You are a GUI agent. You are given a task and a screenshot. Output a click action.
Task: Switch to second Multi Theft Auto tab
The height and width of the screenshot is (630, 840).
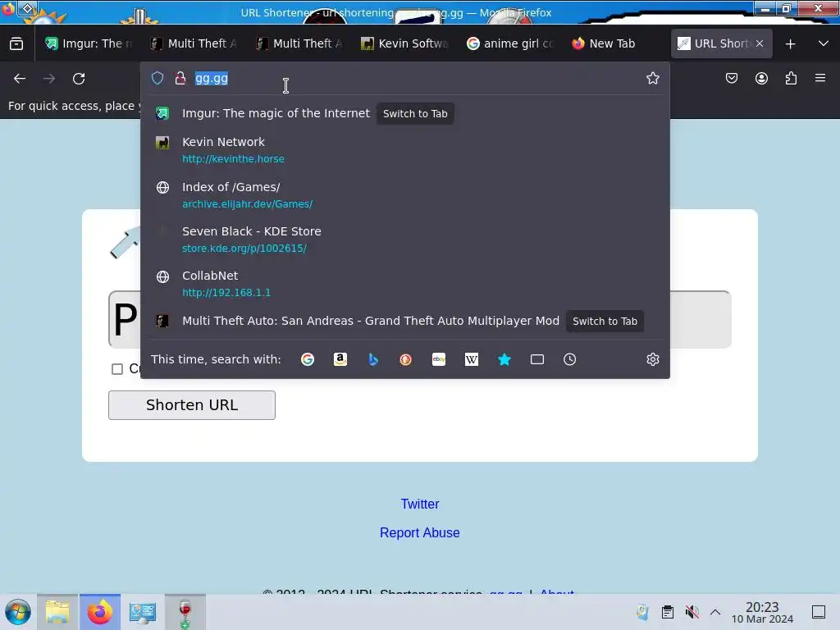(300, 44)
